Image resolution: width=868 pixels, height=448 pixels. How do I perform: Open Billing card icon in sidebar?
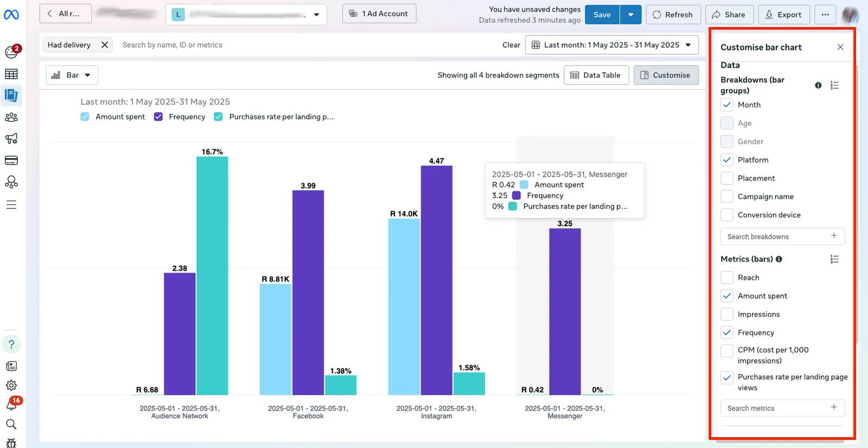(x=11, y=161)
